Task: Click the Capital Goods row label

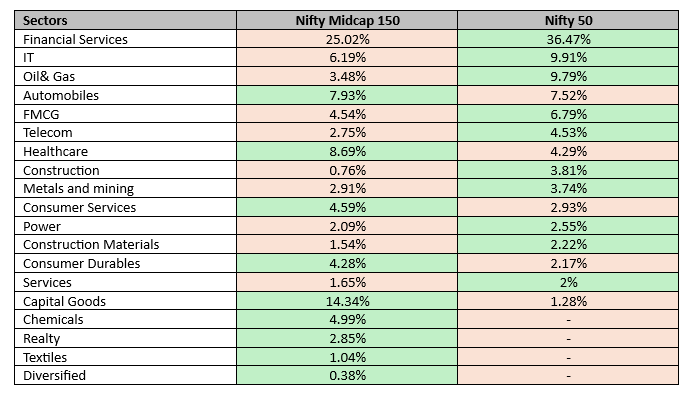Action: [x=64, y=301]
